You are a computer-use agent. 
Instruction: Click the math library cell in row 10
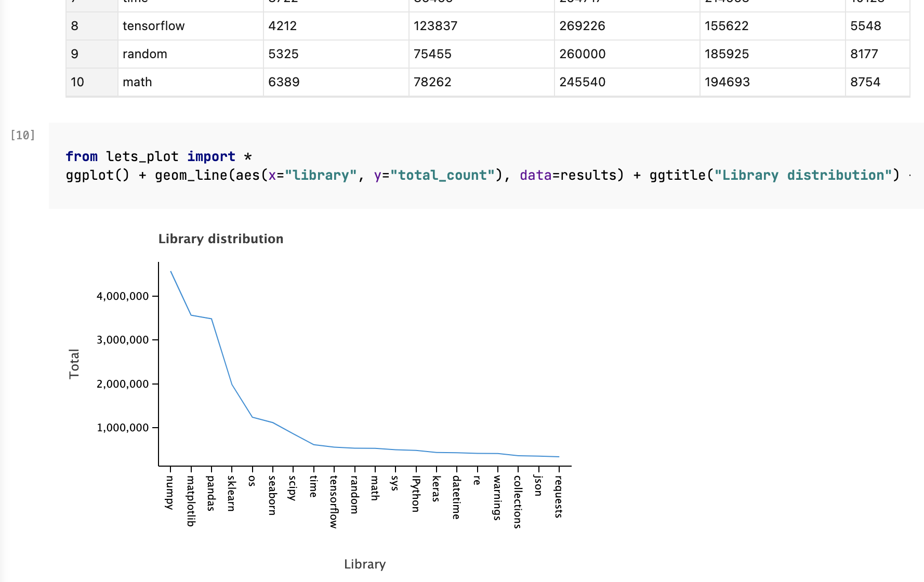[137, 82]
